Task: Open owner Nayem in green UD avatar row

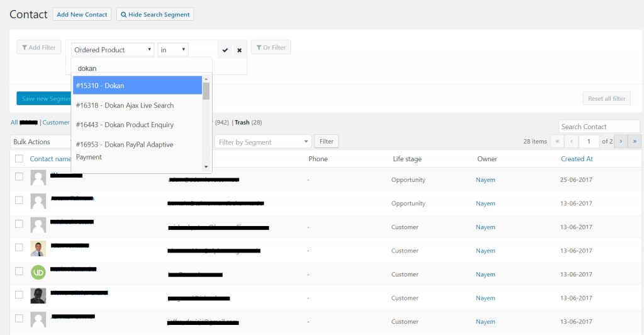Action: [x=486, y=274]
